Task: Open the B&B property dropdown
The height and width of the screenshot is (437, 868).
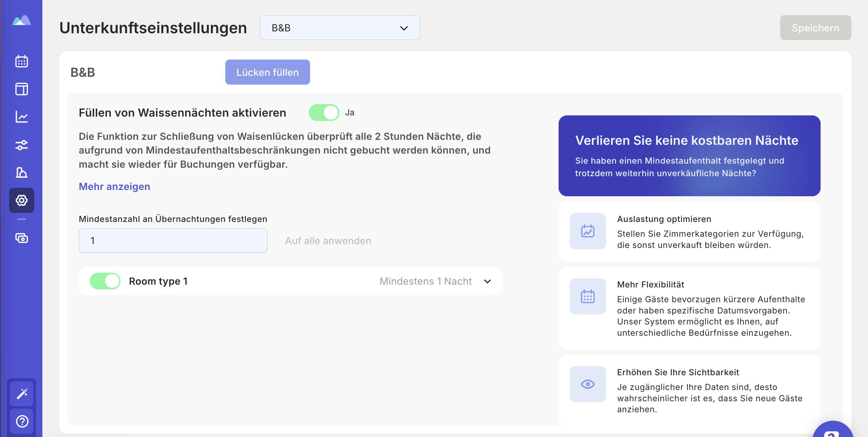Action: (340, 28)
